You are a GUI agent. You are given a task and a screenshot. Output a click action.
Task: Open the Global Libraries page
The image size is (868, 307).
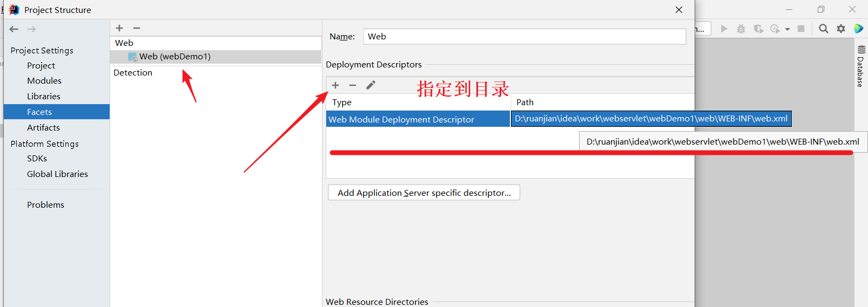click(58, 174)
